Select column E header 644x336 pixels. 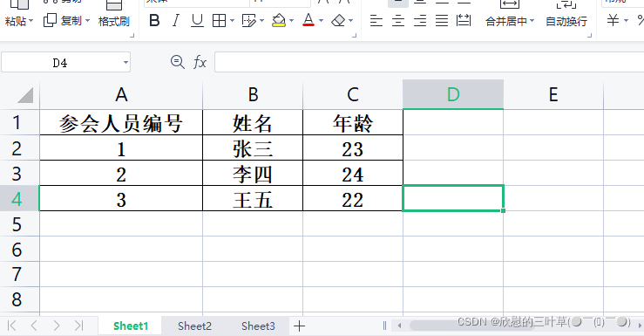point(553,94)
